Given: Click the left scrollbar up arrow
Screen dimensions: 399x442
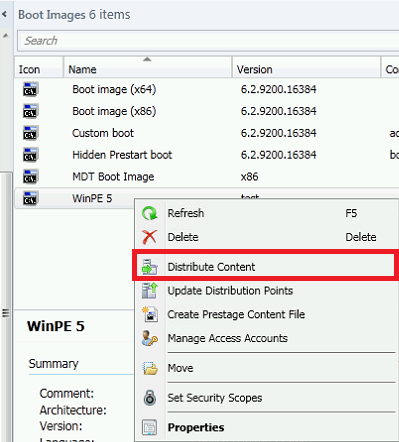Looking at the screenshot, I should coord(6,35).
